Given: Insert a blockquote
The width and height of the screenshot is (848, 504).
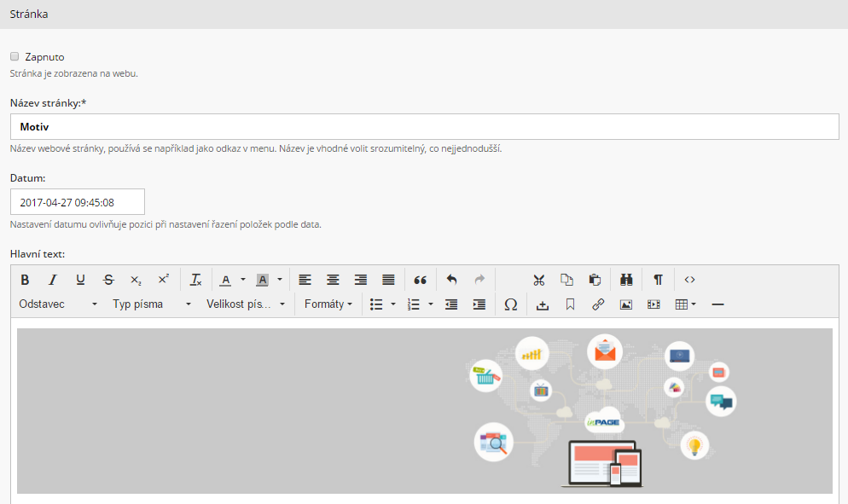Looking at the screenshot, I should [420, 280].
